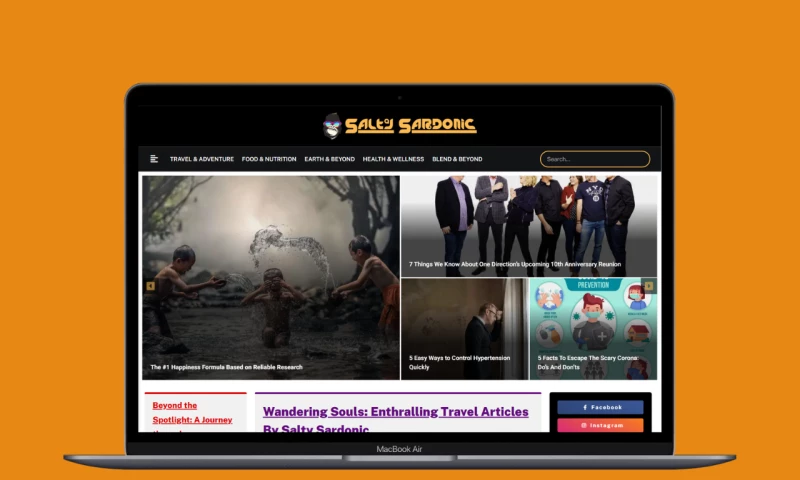Select the Earth & Beyond menu item

pyautogui.click(x=330, y=159)
